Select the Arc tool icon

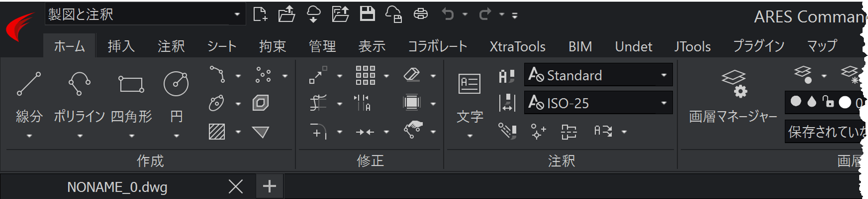(x=217, y=75)
